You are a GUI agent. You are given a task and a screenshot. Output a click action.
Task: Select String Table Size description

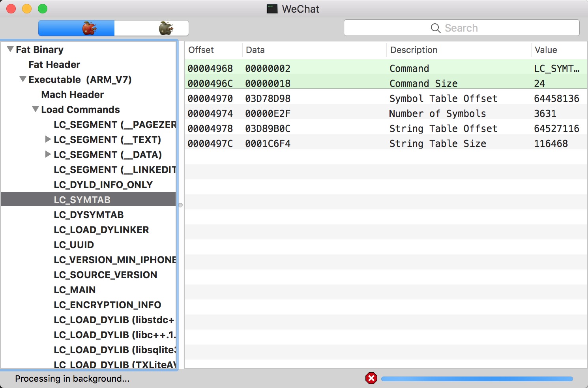pyautogui.click(x=438, y=143)
